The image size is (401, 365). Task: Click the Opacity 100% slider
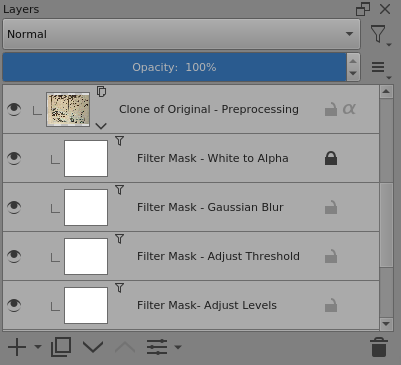[174, 67]
